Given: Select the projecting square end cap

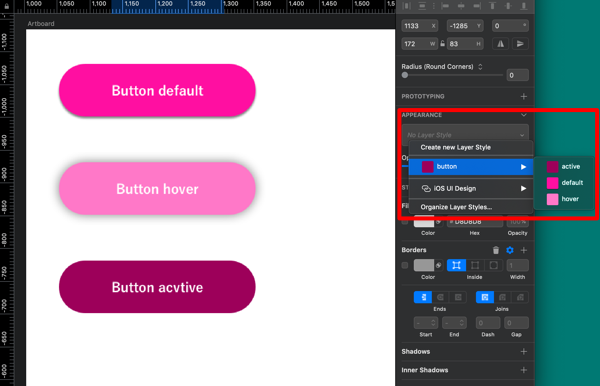Looking at the screenshot, I should 458,297.
